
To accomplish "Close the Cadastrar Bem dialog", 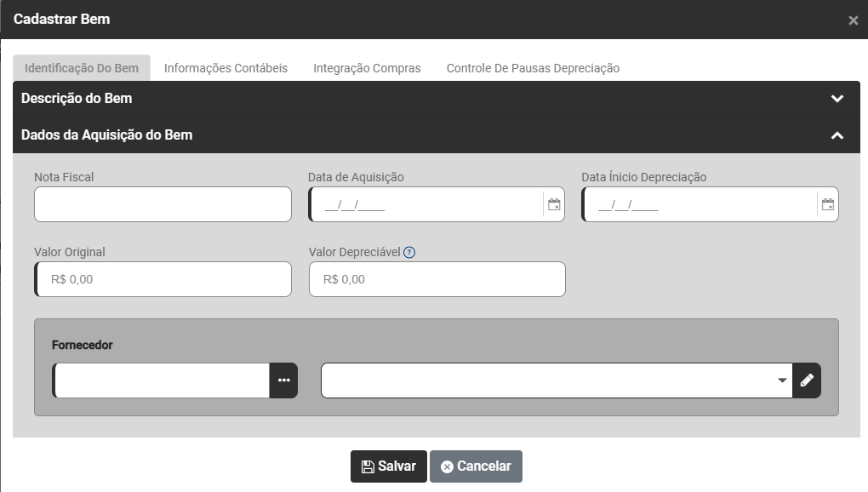I will point(853,20).
